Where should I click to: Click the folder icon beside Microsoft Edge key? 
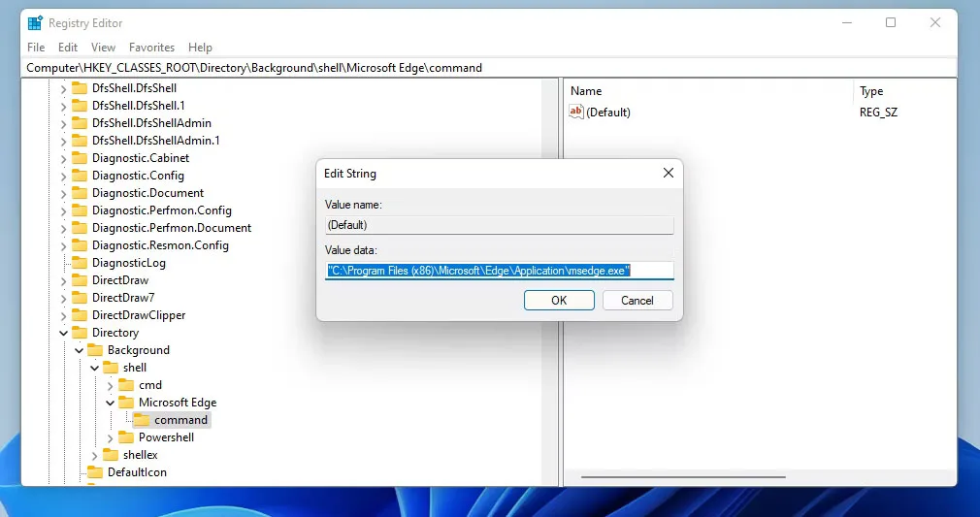tap(126, 404)
